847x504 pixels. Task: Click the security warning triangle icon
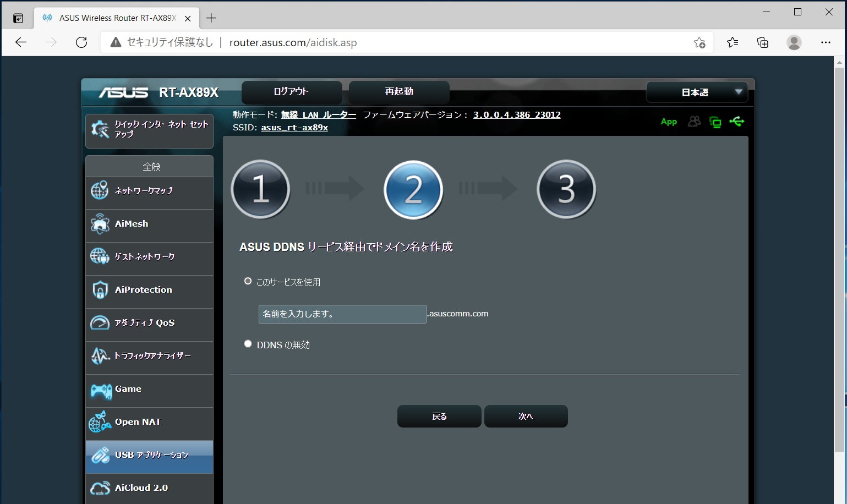point(116,42)
